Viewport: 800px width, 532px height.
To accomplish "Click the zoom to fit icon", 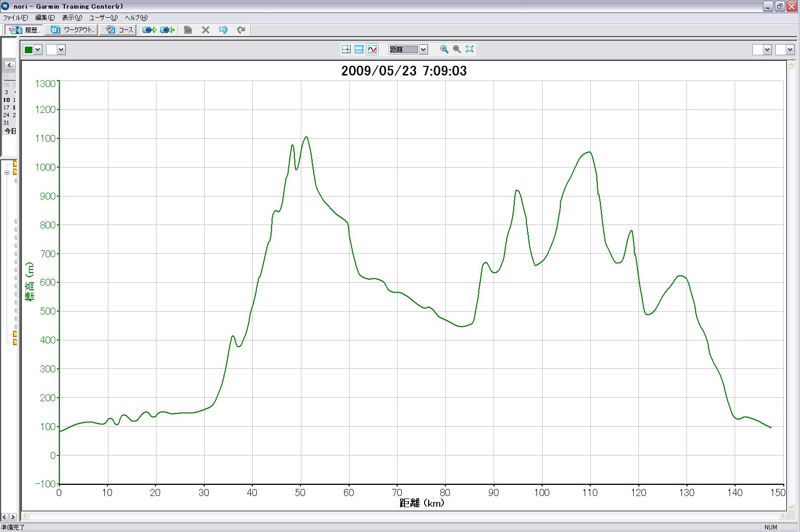I will (470, 49).
